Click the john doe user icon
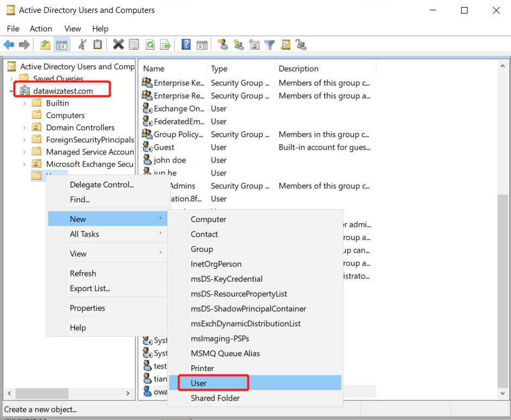The width and height of the screenshot is (511, 420). tap(148, 160)
